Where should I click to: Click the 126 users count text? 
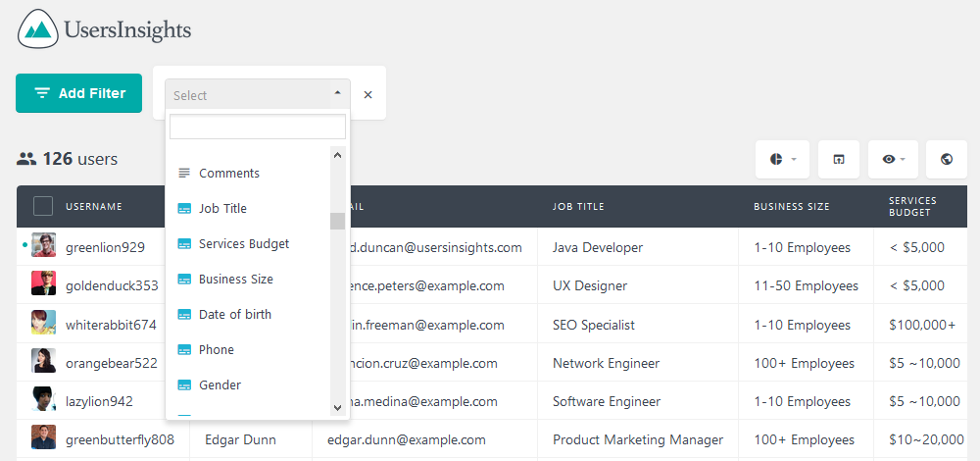(x=80, y=159)
